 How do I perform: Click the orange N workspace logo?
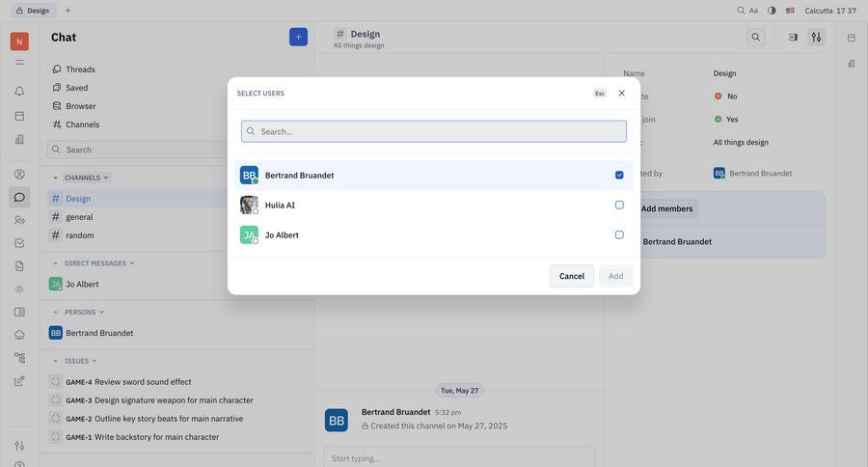[19, 41]
